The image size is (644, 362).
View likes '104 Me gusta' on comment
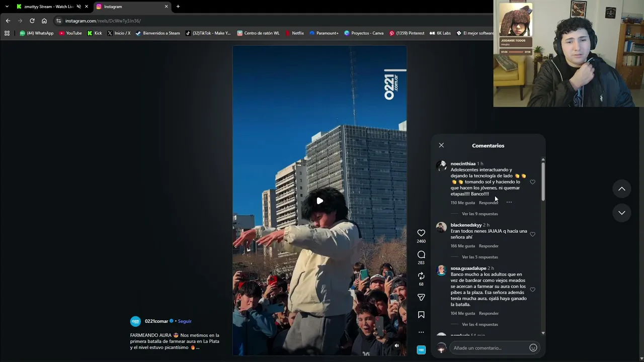[x=463, y=313]
